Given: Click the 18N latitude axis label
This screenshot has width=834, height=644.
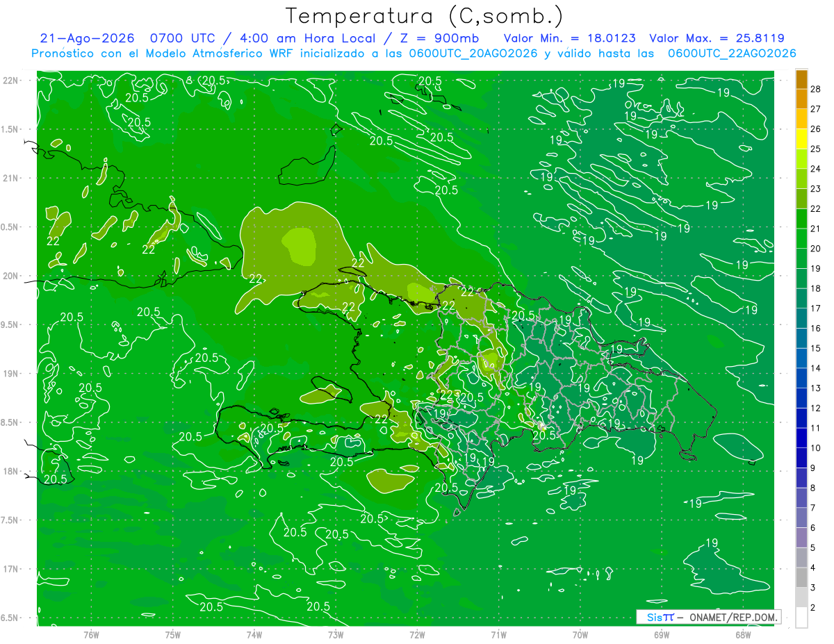Looking at the screenshot, I should click(x=11, y=471).
